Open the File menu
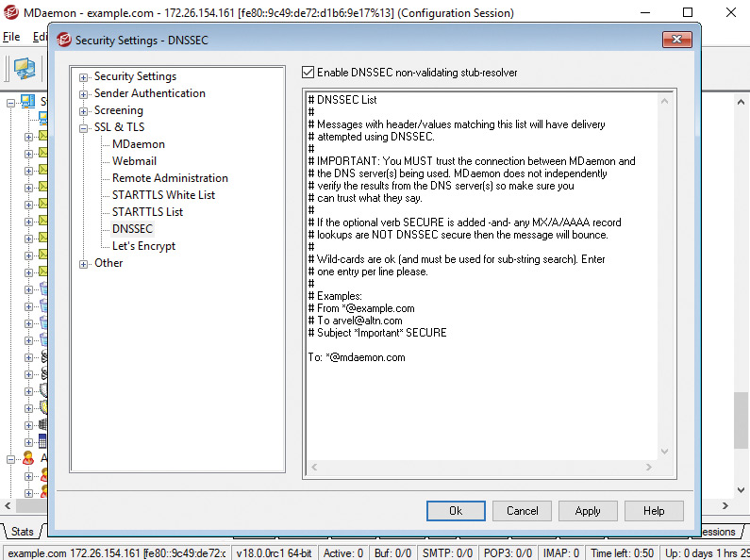This screenshot has height=560, width=750. coord(11,37)
